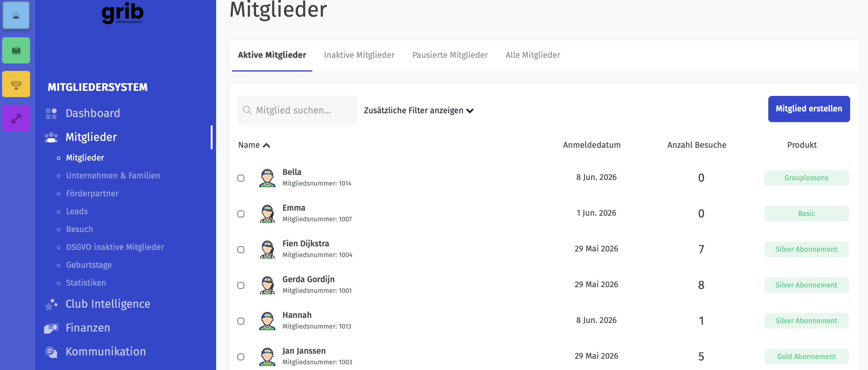The height and width of the screenshot is (370, 868).
Task: Open the green calendar module icon
Action: 16,50
